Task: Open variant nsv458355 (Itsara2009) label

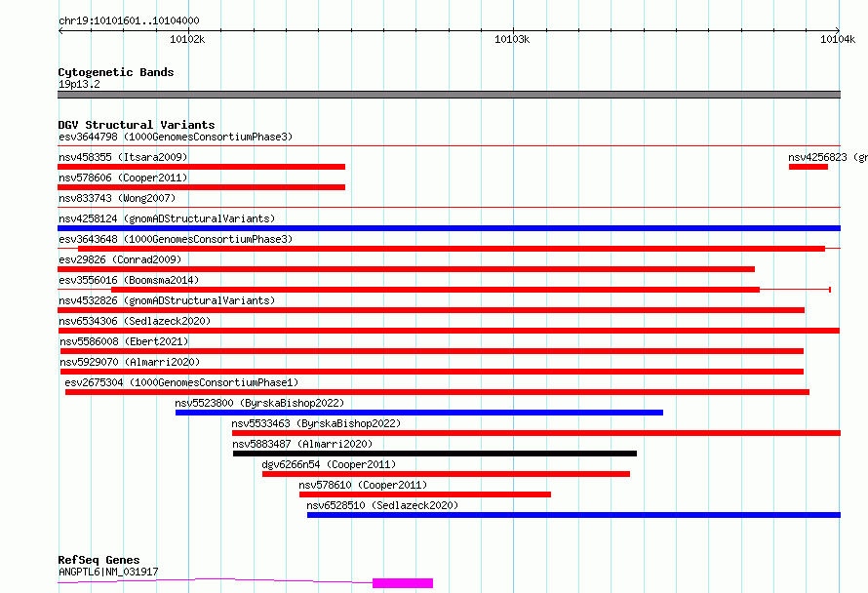Action: pos(123,157)
